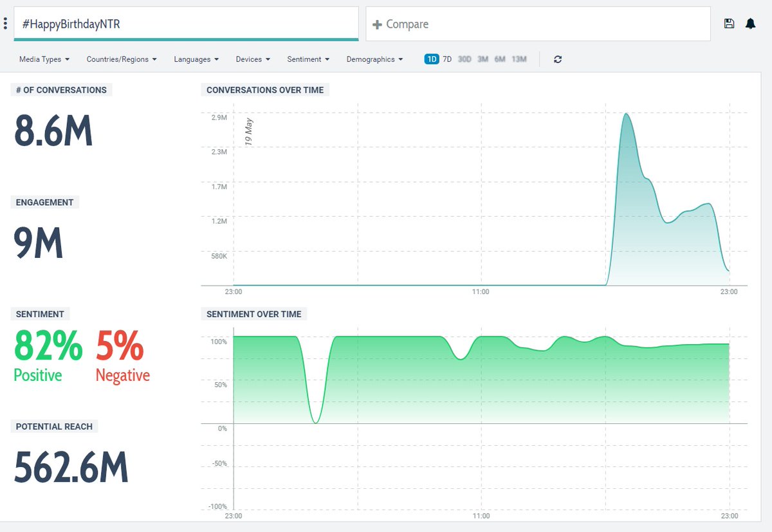Screen dimensions: 772x532
Task: Switch to the 3M time range
Action: (482, 59)
